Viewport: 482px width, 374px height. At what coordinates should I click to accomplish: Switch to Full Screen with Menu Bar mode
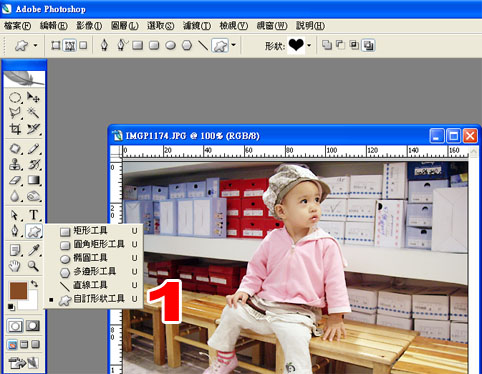(x=24, y=344)
